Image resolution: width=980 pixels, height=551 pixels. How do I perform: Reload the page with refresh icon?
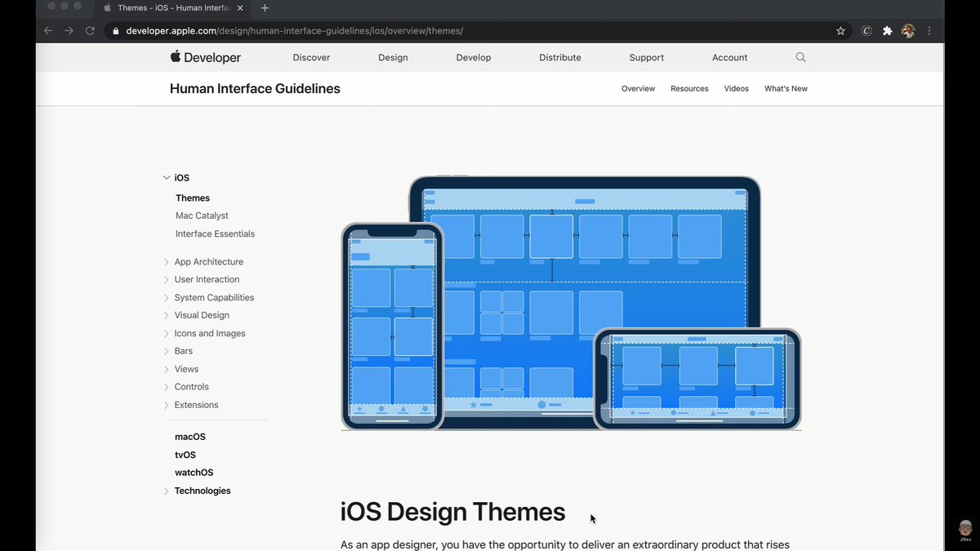coord(91,31)
